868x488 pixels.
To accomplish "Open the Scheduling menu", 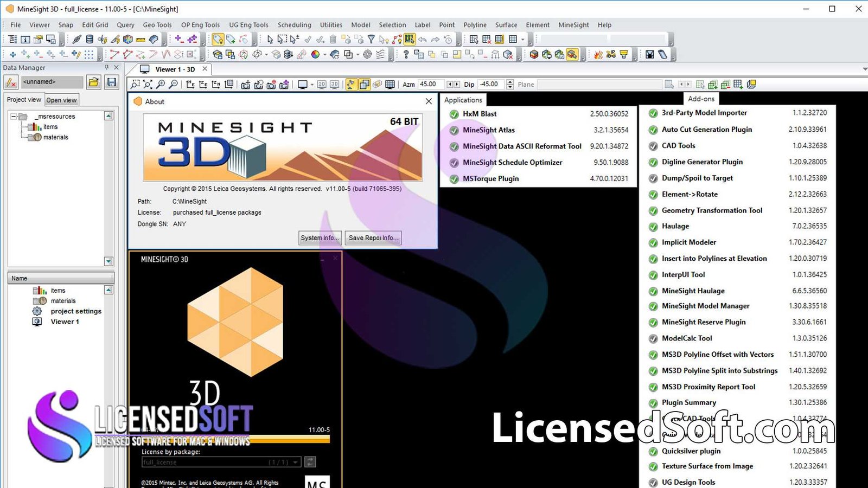I will tap(295, 25).
